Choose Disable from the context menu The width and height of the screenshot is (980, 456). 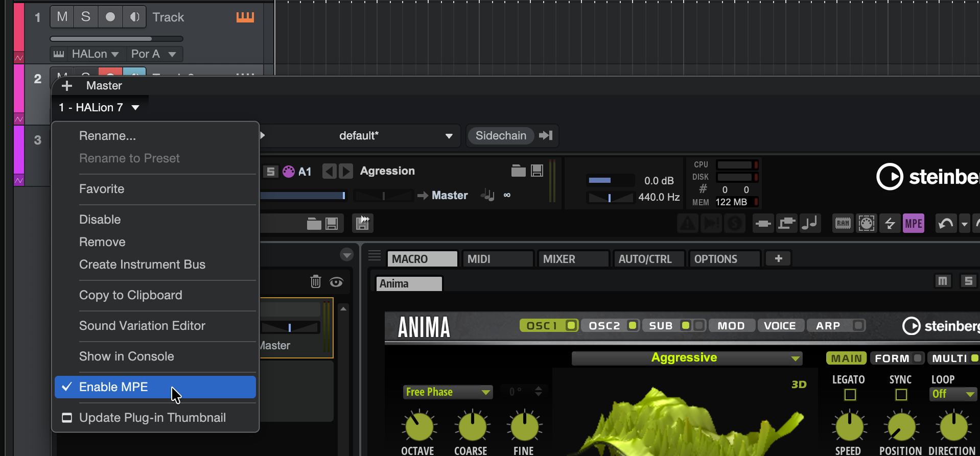[155, 220]
